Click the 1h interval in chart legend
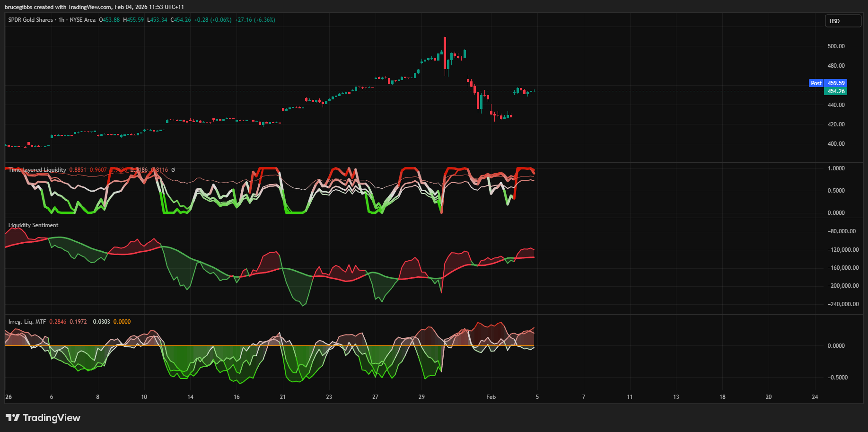 (x=61, y=20)
